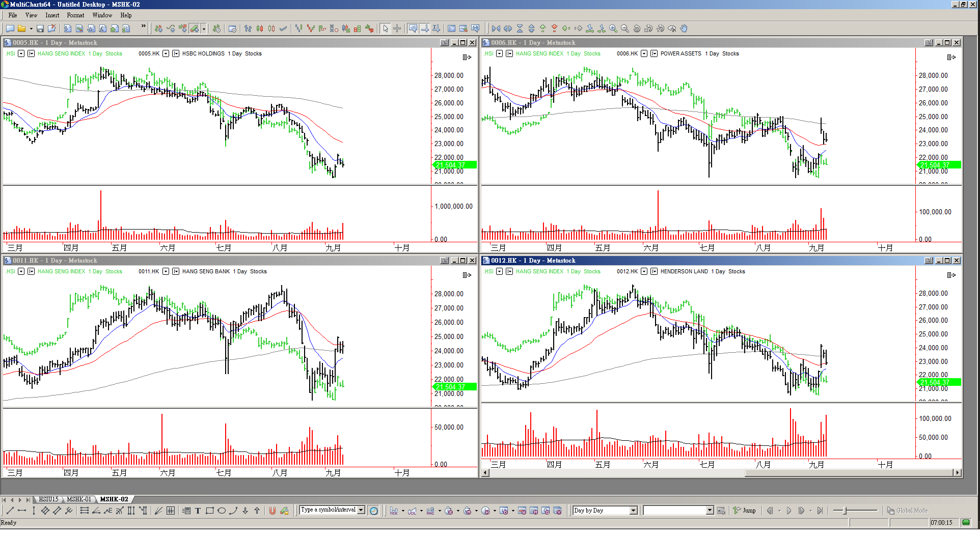Choose the candlestick chart style icon
This screenshot has height=538, width=980.
[260, 29]
